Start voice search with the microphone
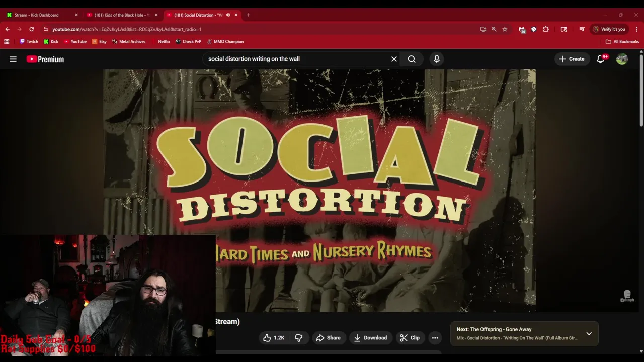Screen dimensions: 644x362 click(437, 59)
